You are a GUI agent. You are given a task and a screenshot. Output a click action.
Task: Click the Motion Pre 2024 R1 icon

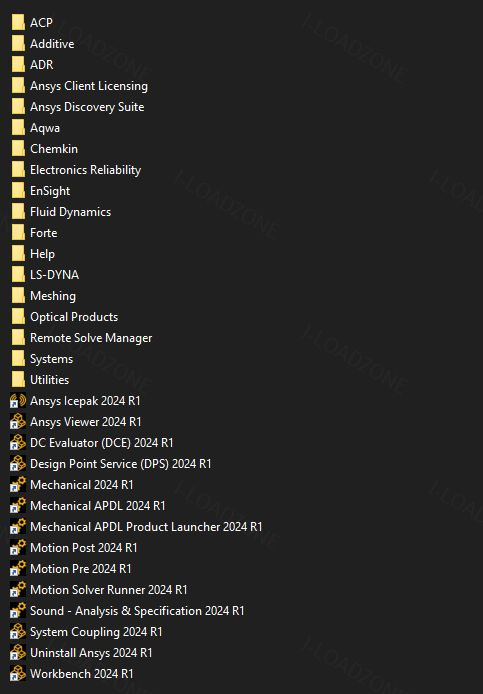click(18, 569)
